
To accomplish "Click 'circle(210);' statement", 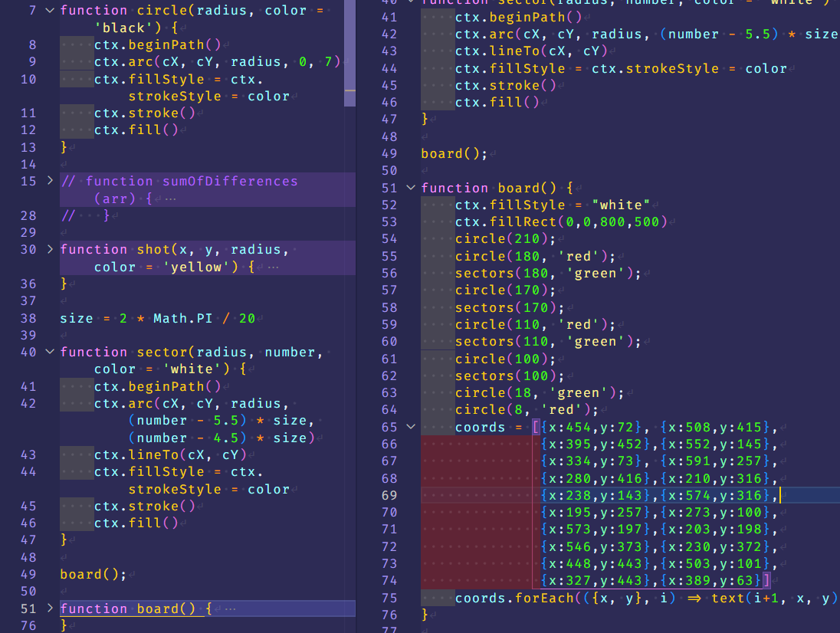I will (506, 239).
